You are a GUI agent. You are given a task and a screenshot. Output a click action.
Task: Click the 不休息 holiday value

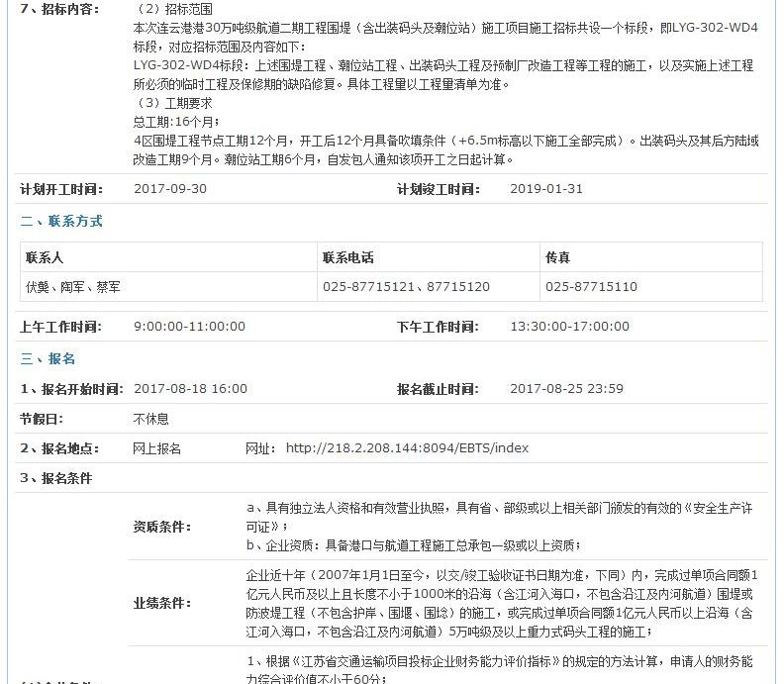pyautogui.click(x=151, y=419)
